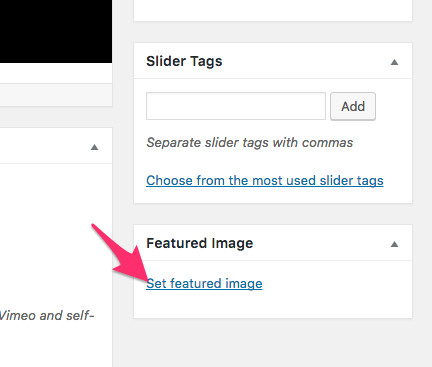This screenshot has height=367, width=432.
Task: Open Choose from the most used slider tags
Action: coord(265,180)
